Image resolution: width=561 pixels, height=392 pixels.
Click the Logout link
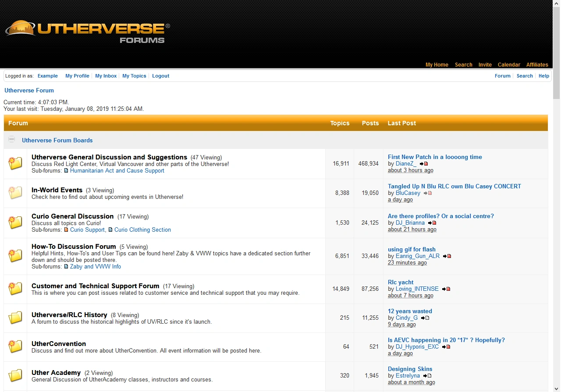coord(160,76)
